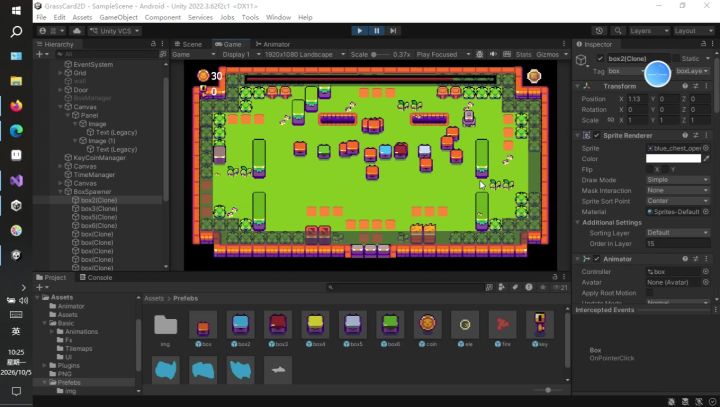
Task: Collapse the BoxSpawner object in Hierarchy
Action: 60,192
